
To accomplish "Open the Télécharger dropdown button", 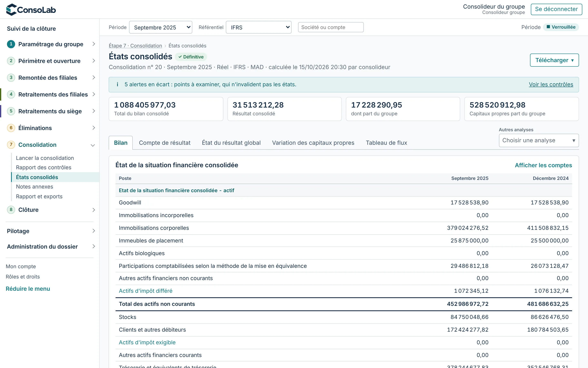I will tap(554, 60).
